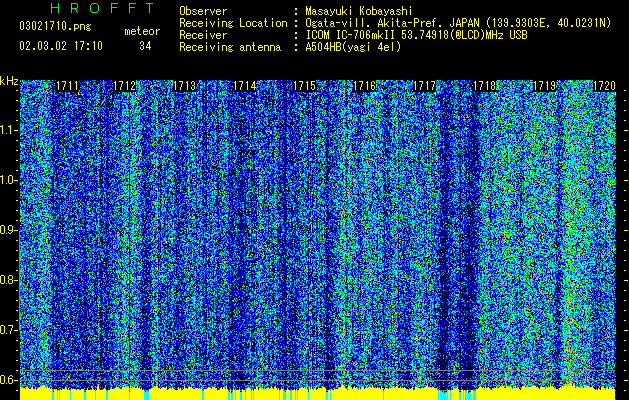The image size is (629, 400).
Task: Click the 1711 time marker
Action: coord(67,86)
